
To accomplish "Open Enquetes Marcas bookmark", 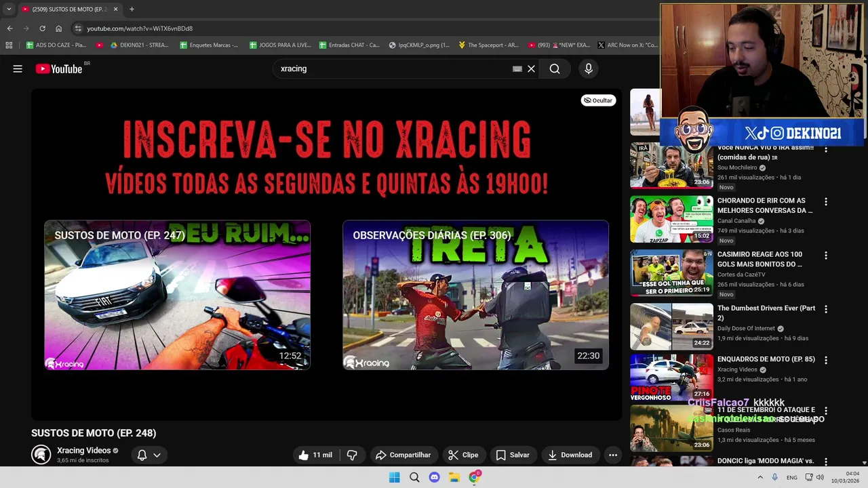I will coord(209,45).
